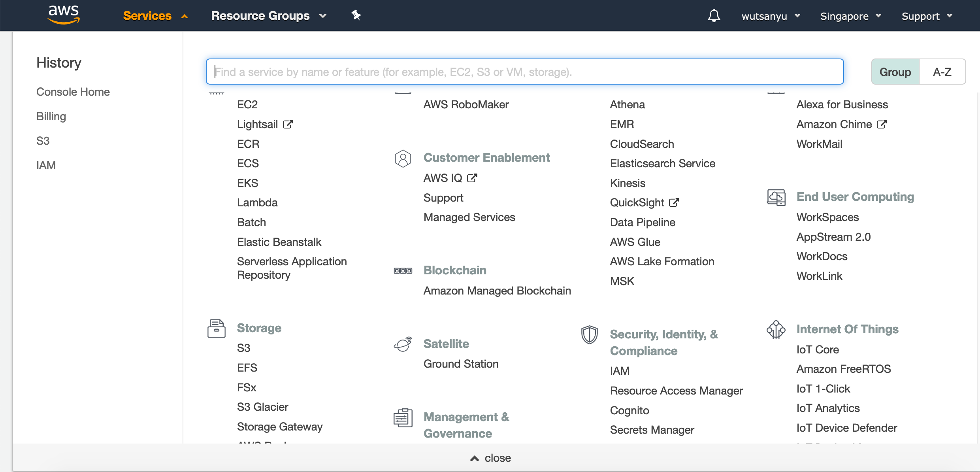Open IoT Core service

818,349
